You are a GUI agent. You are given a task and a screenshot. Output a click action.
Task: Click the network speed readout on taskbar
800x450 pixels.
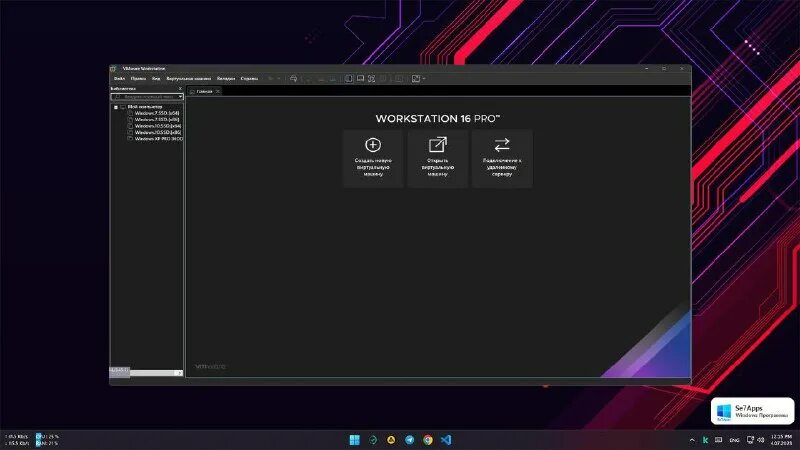(x=17, y=440)
